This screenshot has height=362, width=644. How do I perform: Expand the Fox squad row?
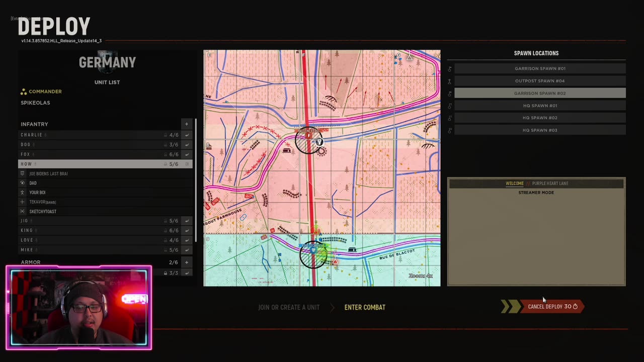coord(100,154)
